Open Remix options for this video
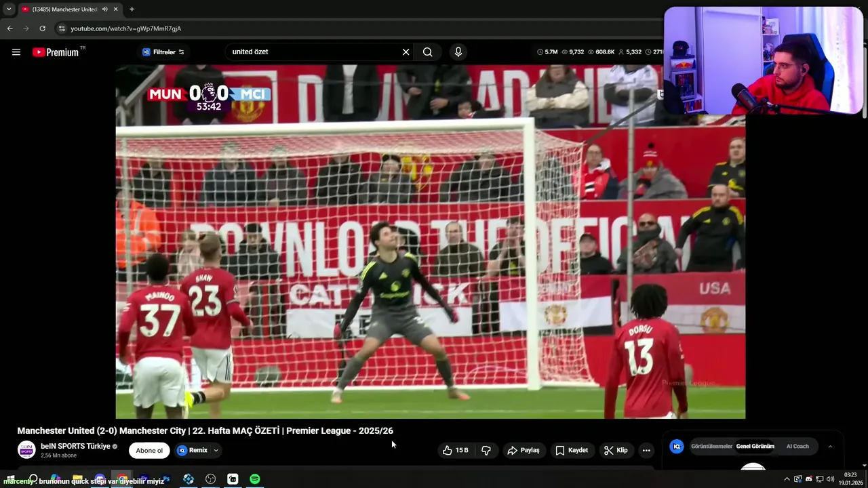Viewport: 868px width, 488px height. [x=193, y=450]
